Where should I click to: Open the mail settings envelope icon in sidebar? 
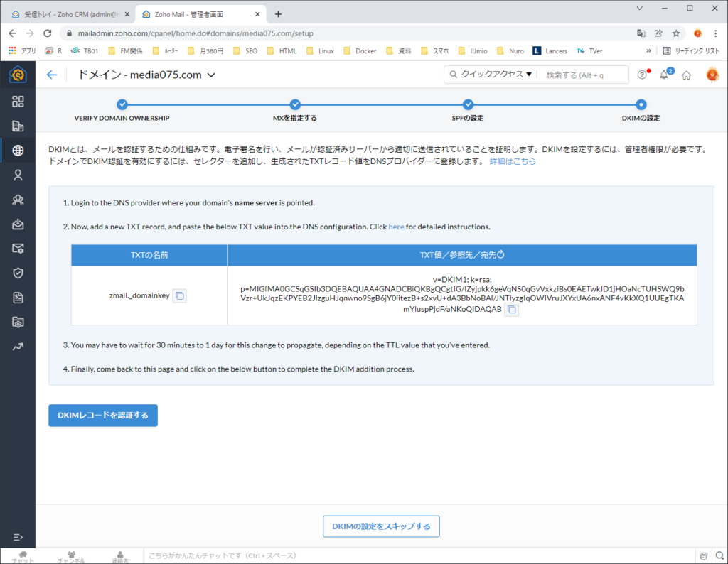click(18, 249)
